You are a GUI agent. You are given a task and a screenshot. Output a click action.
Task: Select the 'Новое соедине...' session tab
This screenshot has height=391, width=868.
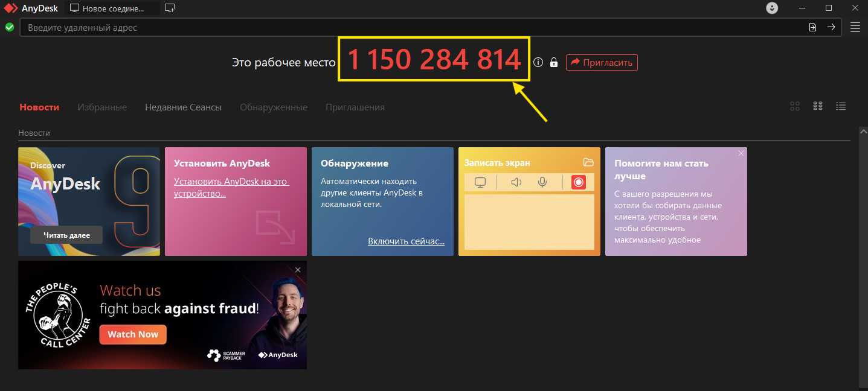click(112, 8)
